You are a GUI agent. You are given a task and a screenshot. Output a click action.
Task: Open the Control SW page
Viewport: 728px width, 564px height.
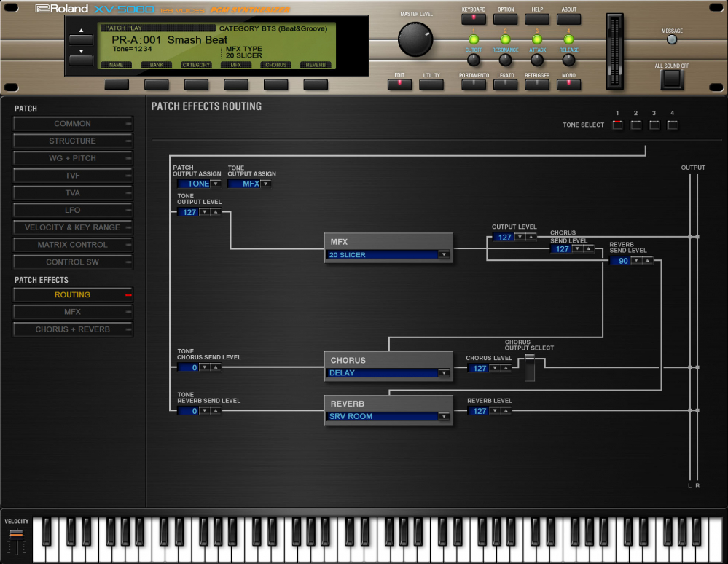(x=73, y=262)
